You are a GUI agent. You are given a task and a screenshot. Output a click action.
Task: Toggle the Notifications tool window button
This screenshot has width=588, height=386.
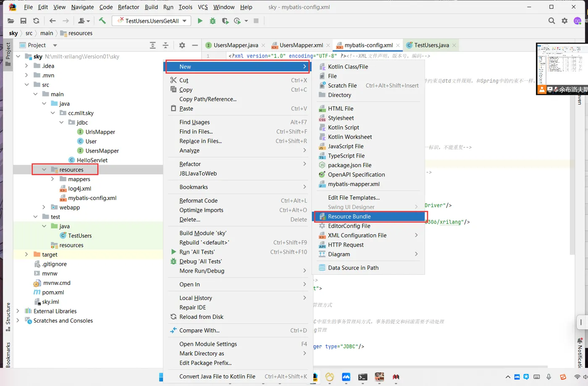[x=580, y=353]
